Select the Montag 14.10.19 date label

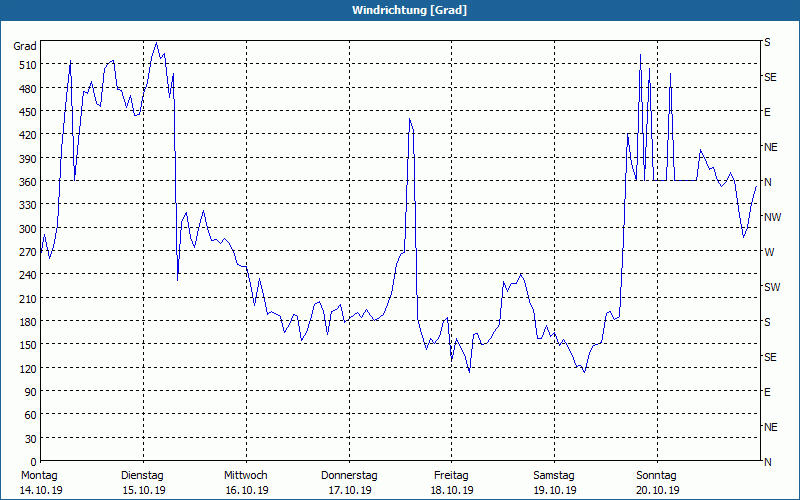[x=39, y=482]
